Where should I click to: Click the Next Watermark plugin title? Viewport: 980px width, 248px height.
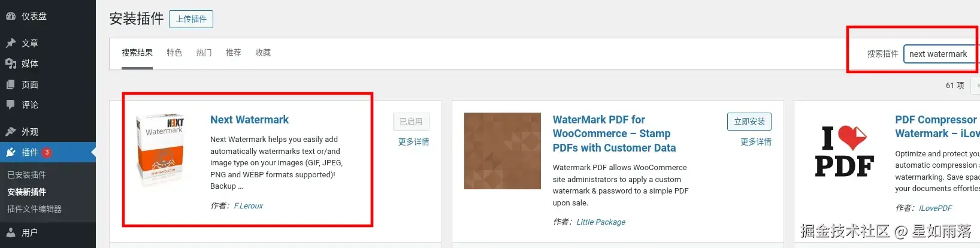249,120
